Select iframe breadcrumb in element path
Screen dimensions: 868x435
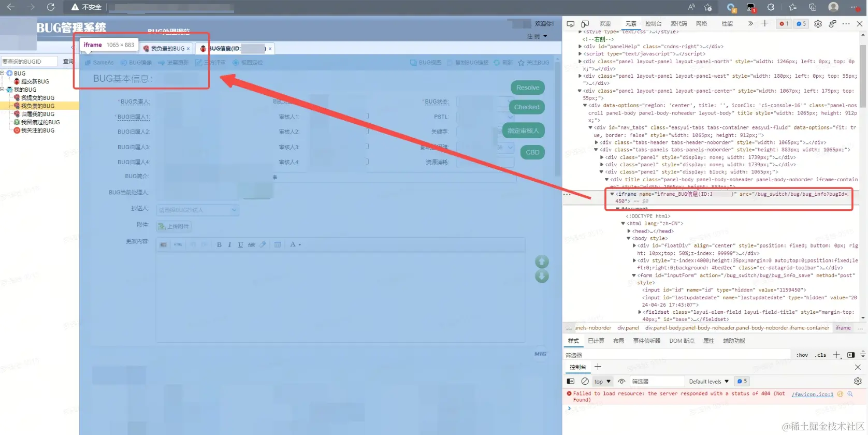[x=843, y=328]
